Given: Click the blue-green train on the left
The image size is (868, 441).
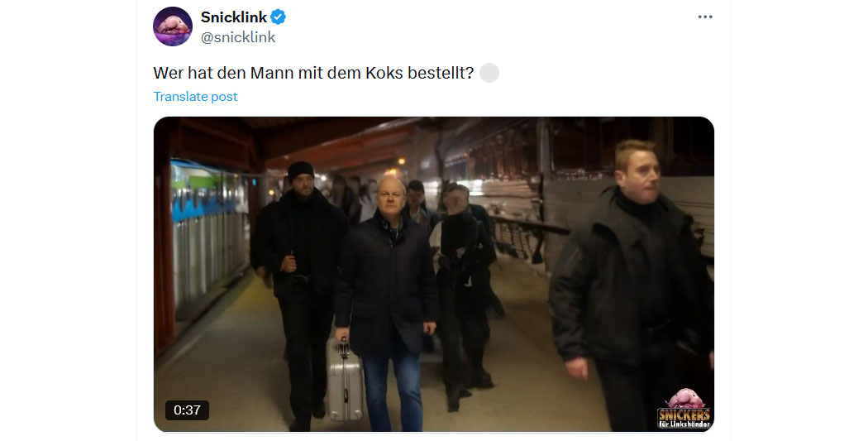Looking at the screenshot, I should 207,228.
